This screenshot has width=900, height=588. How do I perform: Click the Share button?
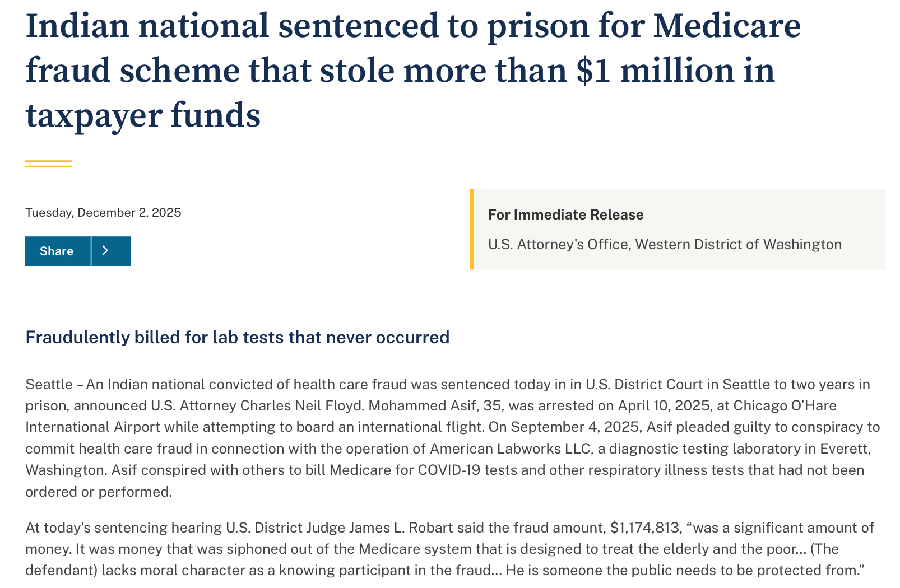[57, 251]
